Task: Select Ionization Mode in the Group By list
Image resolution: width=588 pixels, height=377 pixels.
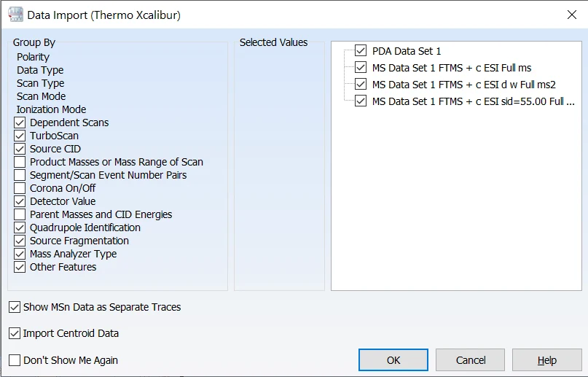Action: point(52,109)
